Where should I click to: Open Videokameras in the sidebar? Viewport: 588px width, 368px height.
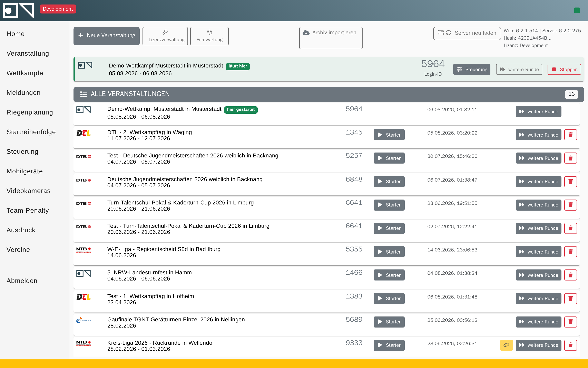28,191
